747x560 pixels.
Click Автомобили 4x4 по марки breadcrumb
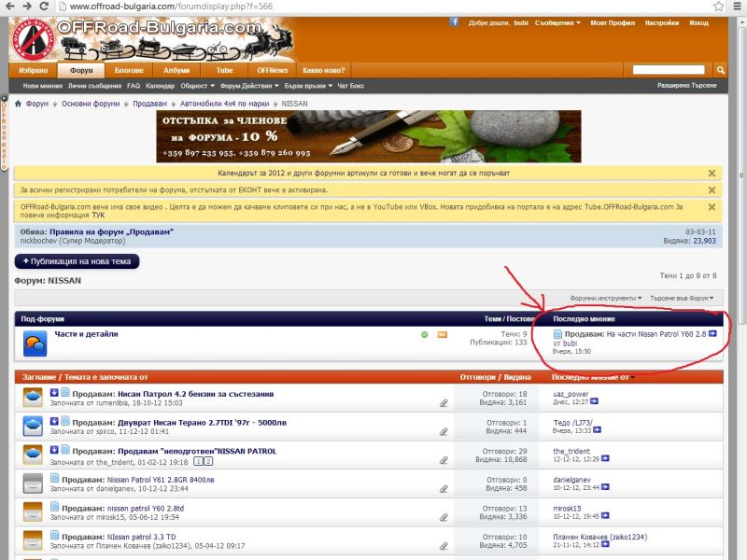click(224, 104)
